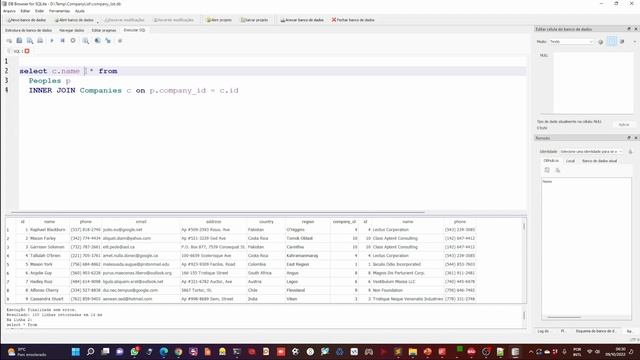Select the DBHub.io tab
The height and width of the screenshot is (360, 640).
click(551, 161)
